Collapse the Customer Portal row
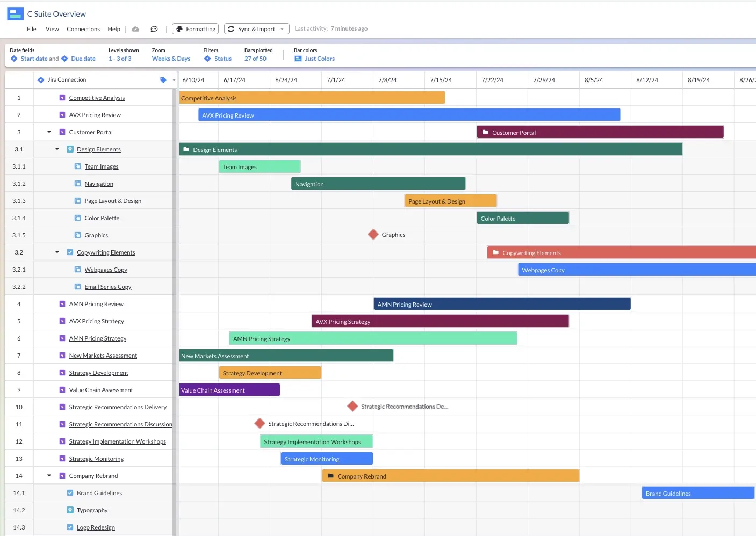 click(x=48, y=132)
